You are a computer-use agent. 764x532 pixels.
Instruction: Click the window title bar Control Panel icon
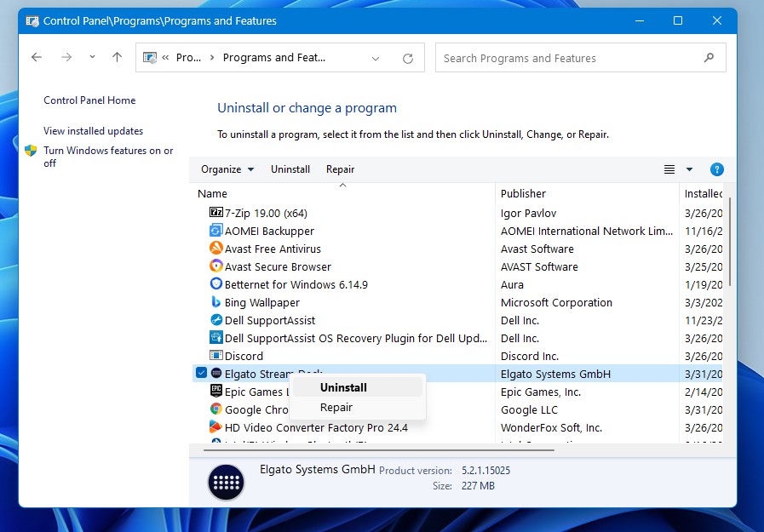(x=32, y=21)
